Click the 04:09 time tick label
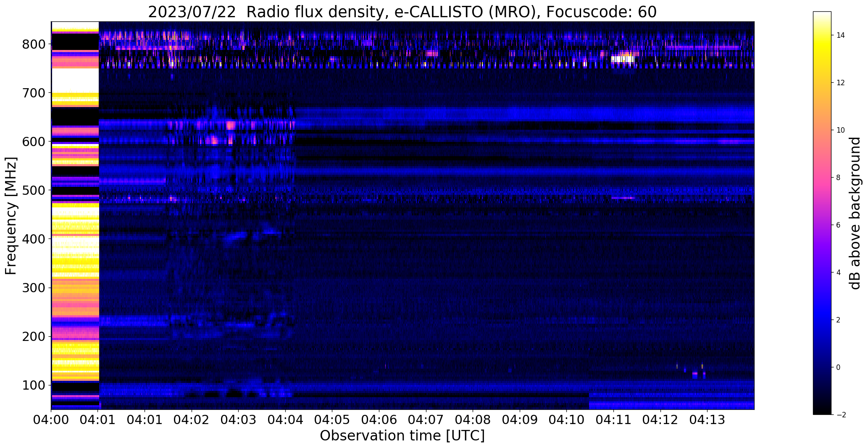Viewport: 868px width, 448px height. click(520, 419)
